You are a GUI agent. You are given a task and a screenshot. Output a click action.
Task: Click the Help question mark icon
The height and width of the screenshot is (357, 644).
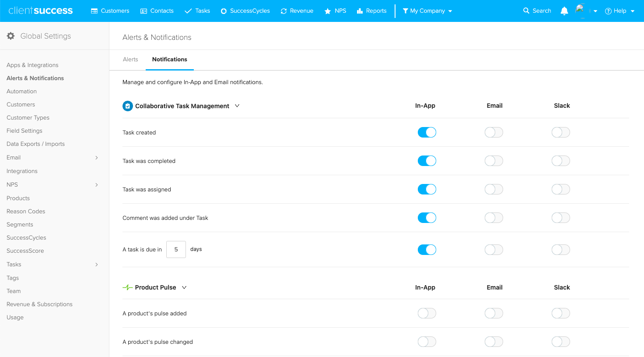[x=608, y=11]
